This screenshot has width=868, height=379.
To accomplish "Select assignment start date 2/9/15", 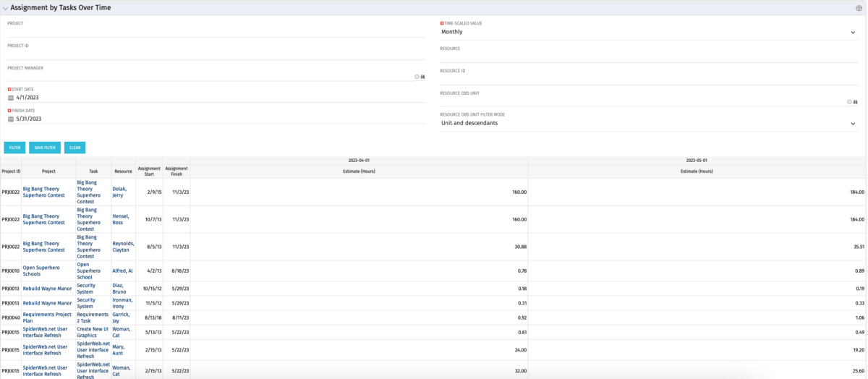I will 153,192.
